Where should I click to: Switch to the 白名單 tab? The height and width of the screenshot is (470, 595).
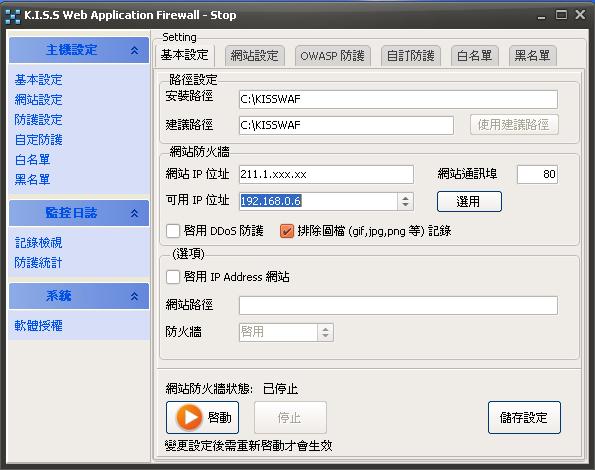point(474,56)
